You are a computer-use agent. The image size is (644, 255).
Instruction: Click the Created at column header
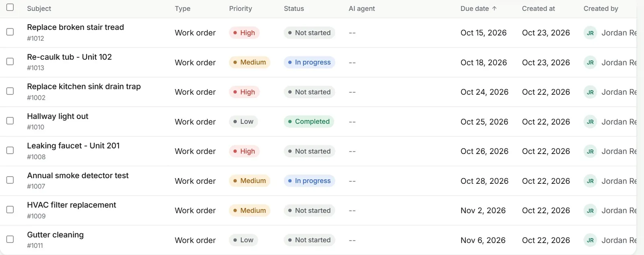pos(538,8)
